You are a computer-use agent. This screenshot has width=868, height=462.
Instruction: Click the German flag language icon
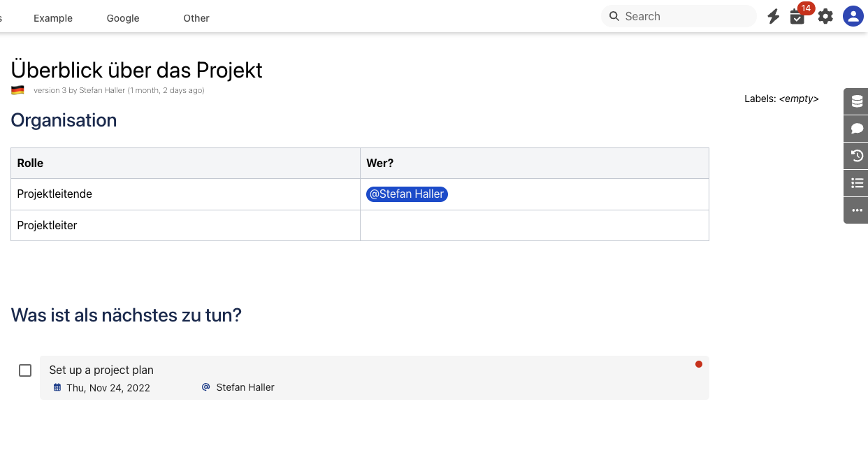(17, 90)
